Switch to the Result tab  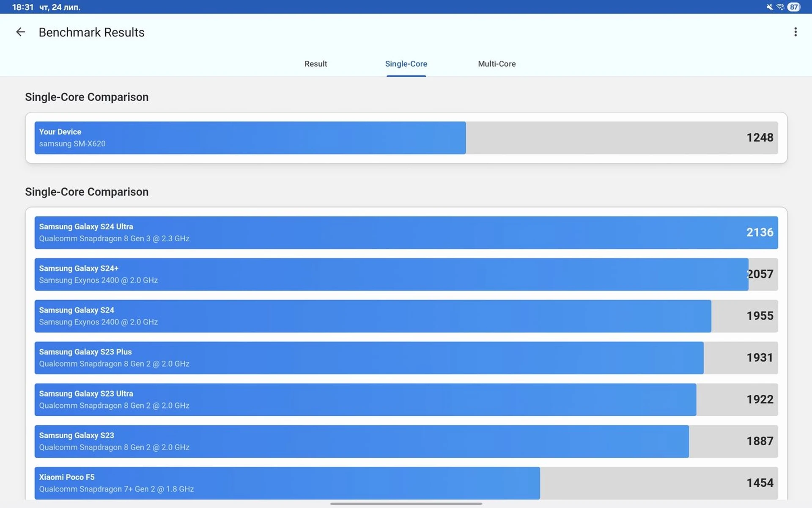[x=315, y=64]
